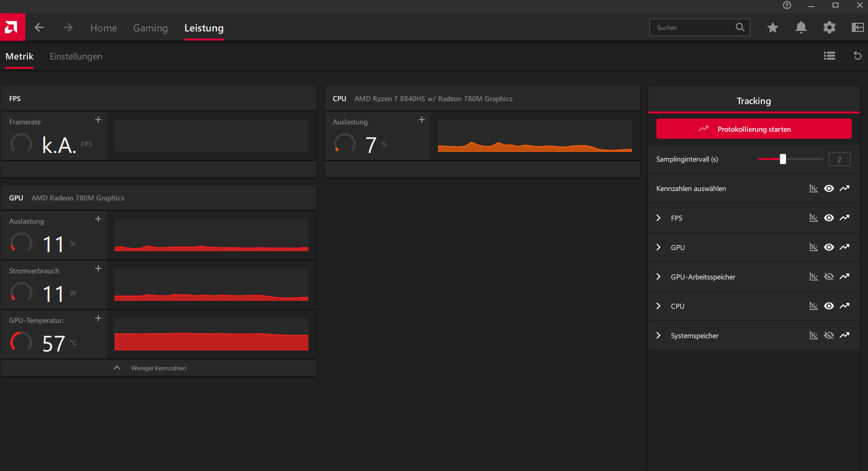This screenshot has height=471, width=868.
Task: Show Systemspeicher metrics with its eye icon
Action: click(829, 335)
